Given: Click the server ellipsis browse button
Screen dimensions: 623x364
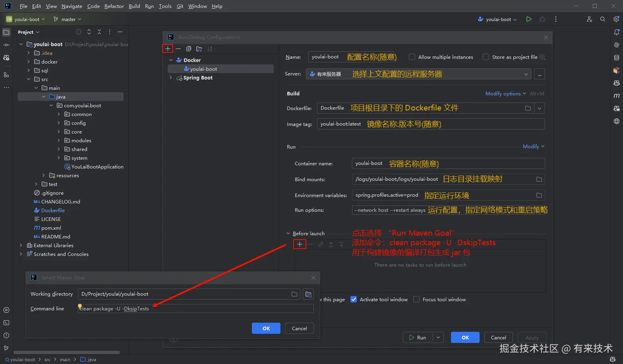Looking at the screenshot, I should [x=540, y=74].
